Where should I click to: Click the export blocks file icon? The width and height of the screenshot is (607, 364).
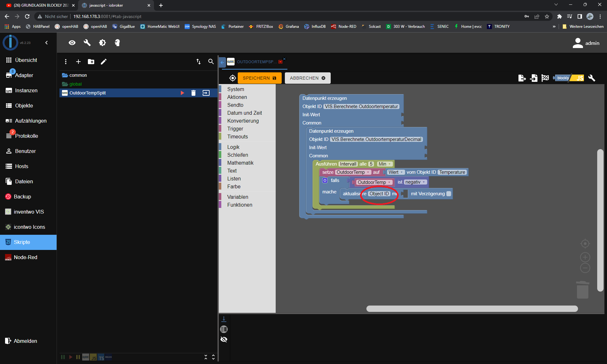click(522, 78)
